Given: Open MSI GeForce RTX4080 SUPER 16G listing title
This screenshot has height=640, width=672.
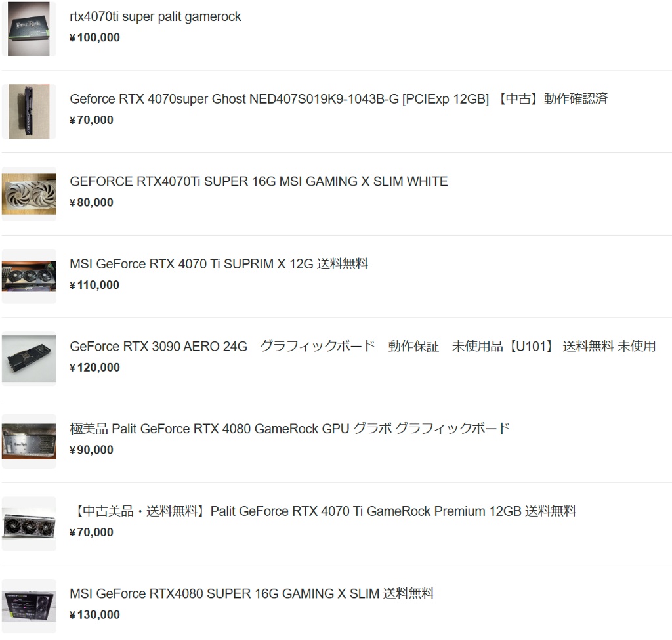Looking at the screenshot, I should (251, 593).
